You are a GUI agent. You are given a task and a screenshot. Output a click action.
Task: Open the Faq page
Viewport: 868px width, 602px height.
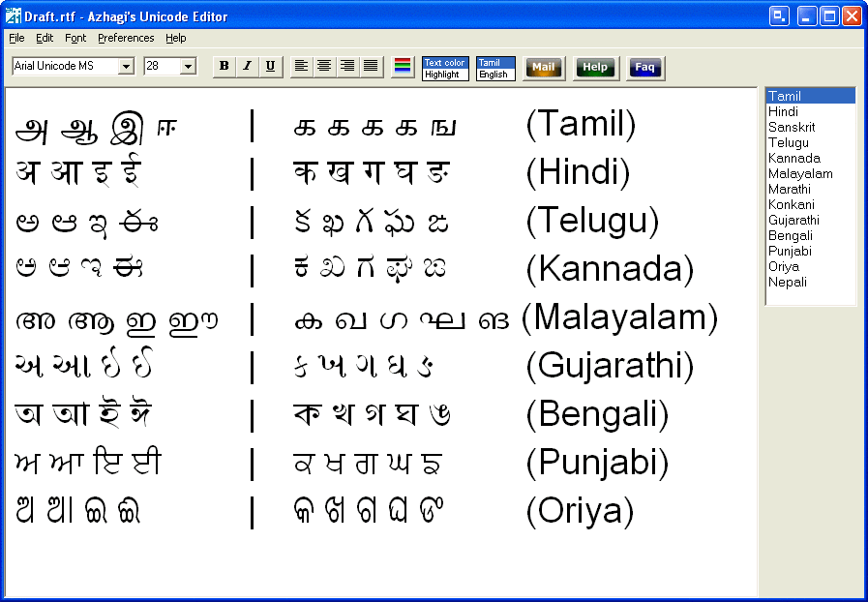tap(644, 68)
